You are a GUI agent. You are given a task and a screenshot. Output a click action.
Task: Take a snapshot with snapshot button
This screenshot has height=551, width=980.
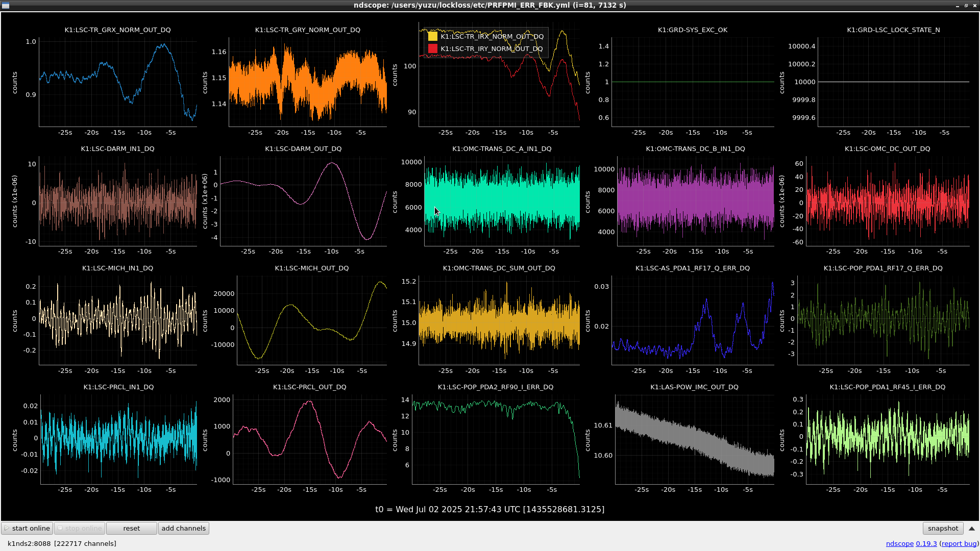[942, 528]
